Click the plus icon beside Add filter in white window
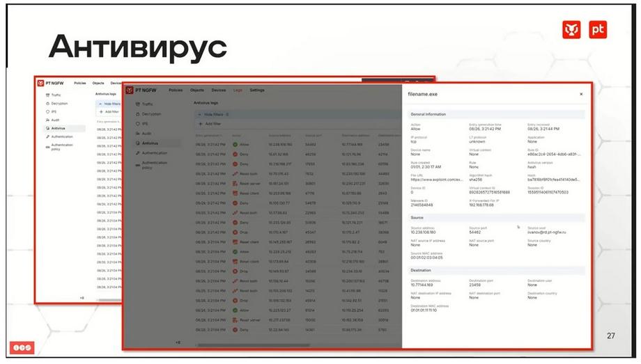The width and height of the screenshot is (641, 364). tap(102, 111)
